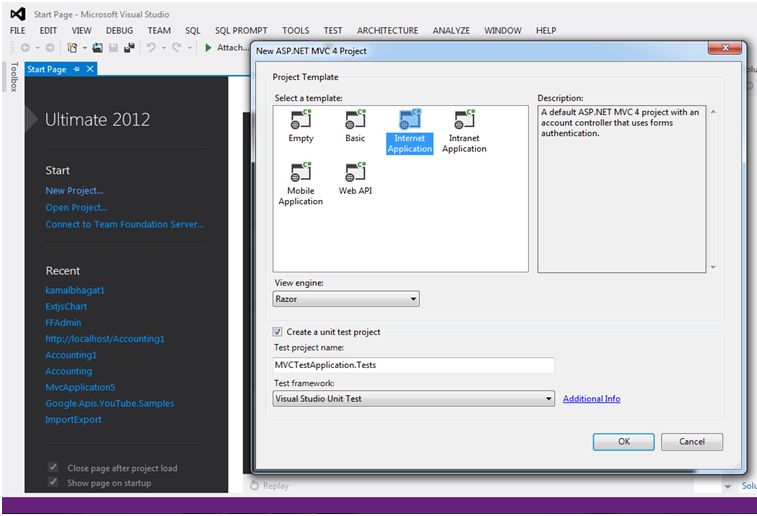Open the SQL menu
The height and width of the screenshot is (516, 757).
(193, 30)
